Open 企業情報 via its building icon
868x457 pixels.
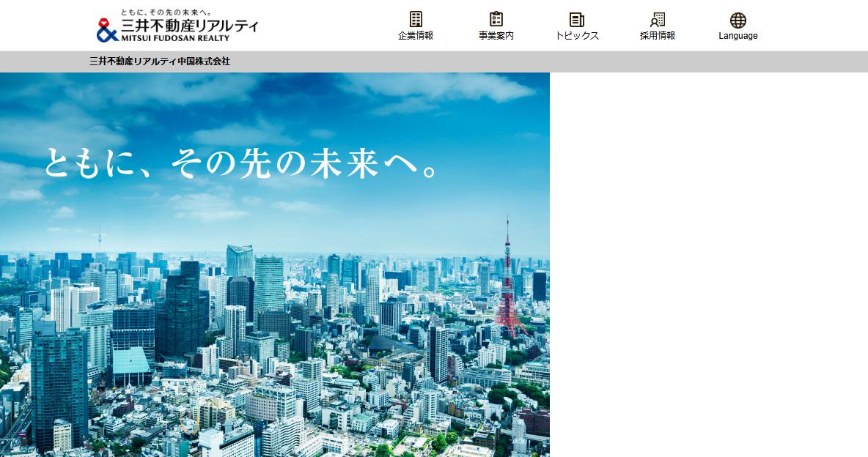[x=416, y=19]
